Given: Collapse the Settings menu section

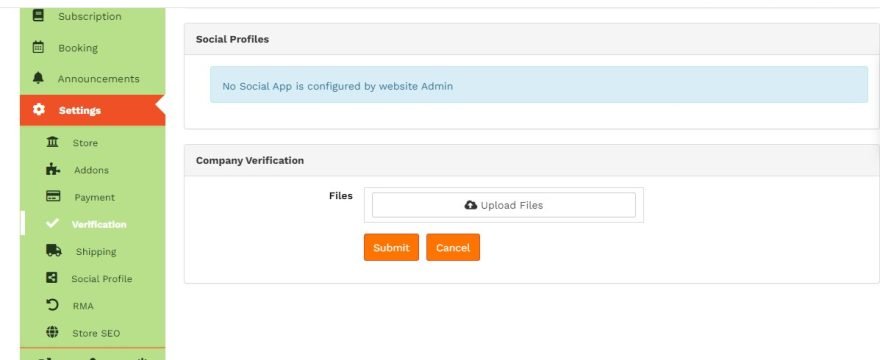Looking at the screenshot, I should tap(93, 110).
